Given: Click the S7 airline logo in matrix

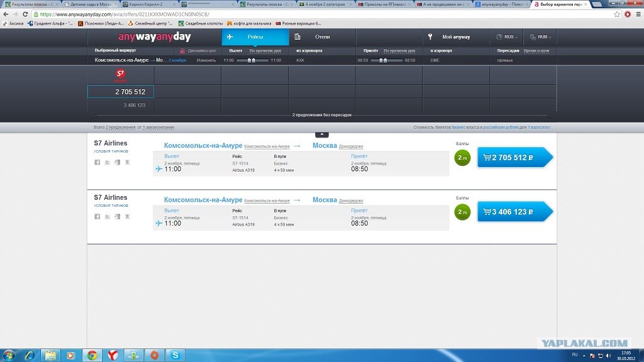Looking at the screenshot, I should (x=120, y=75).
